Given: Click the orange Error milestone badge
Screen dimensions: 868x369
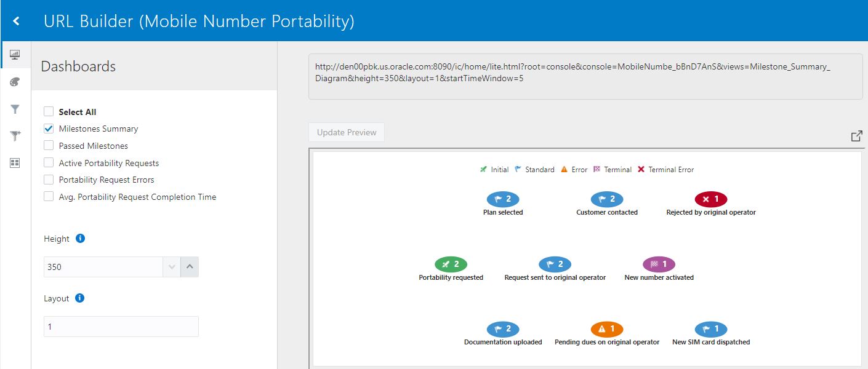Looking at the screenshot, I should coord(606,328).
